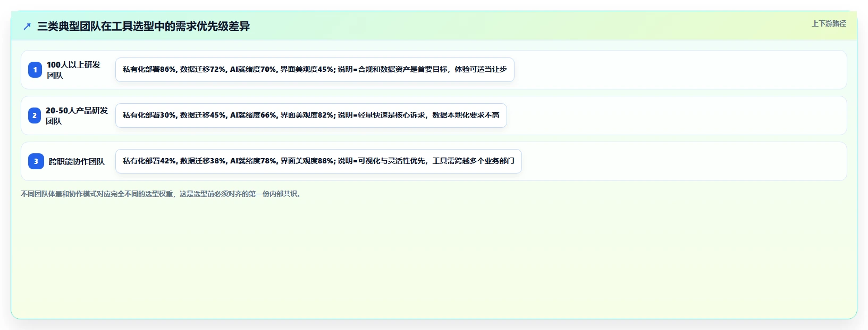Viewport: 868px width, 330px height.
Task: Click the number 2 badge
Action: coord(35,115)
